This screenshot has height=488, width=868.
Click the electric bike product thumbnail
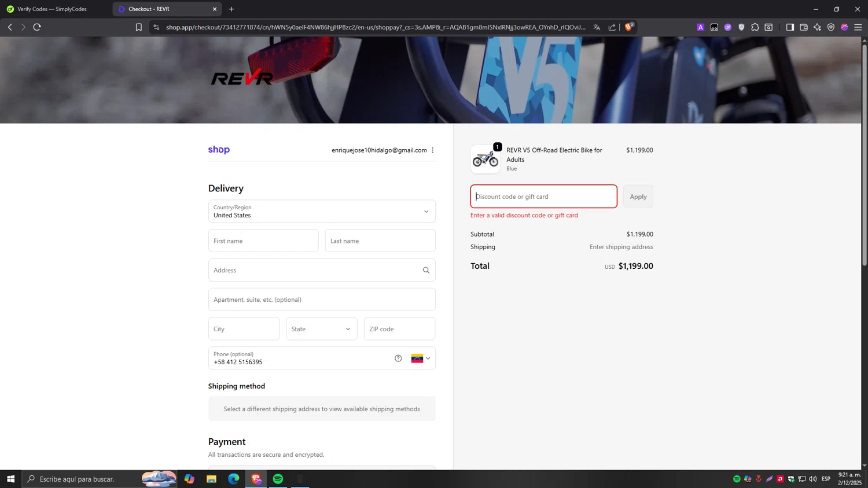486,159
